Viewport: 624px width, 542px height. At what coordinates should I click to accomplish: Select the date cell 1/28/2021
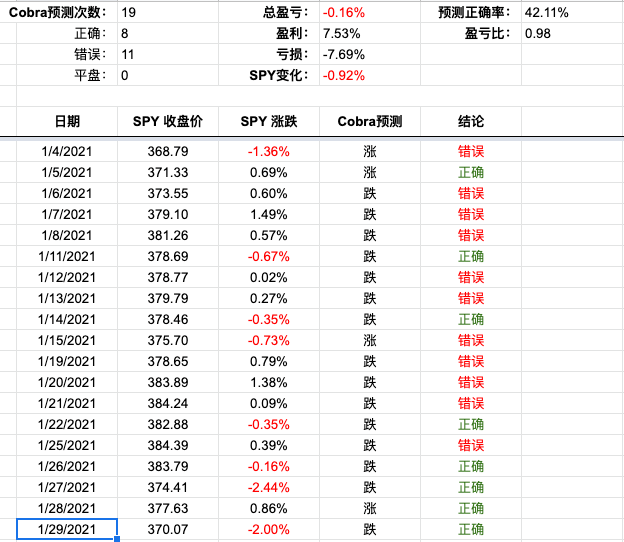67,508
